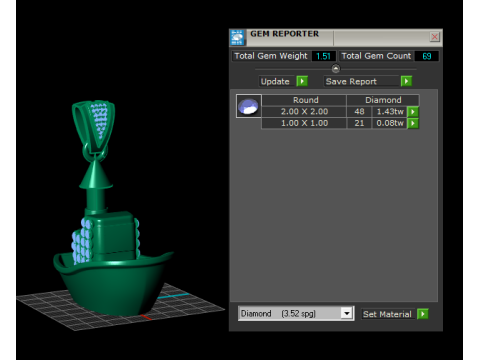Image resolution: width=480 pixels, height=360 pixels.
Task: Open the Diamond material dropdown
Action: click(347, 314)
